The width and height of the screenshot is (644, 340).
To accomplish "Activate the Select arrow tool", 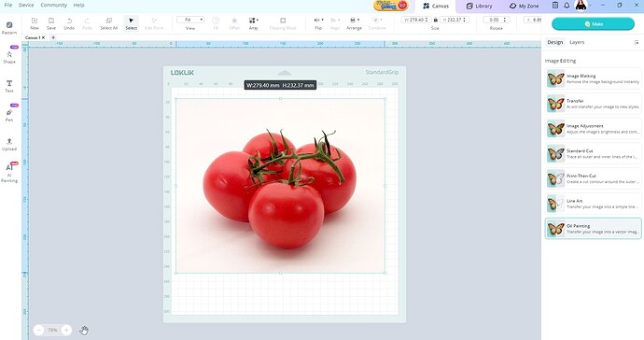I will (131, 23).
